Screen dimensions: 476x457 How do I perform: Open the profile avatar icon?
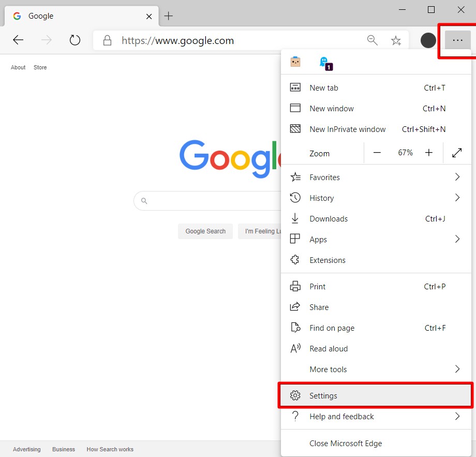[428, 40]
